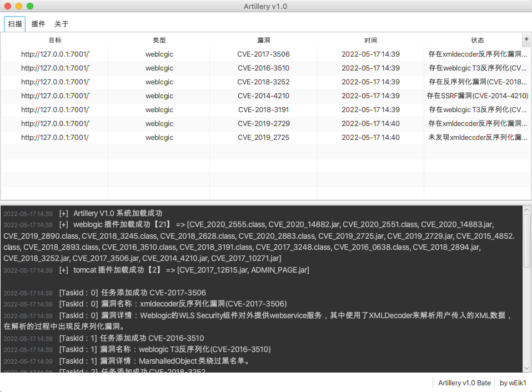
Task: Click status 存在SSRF漏洞(CVE-2014-4210)
Action: [x=478, y=96]
